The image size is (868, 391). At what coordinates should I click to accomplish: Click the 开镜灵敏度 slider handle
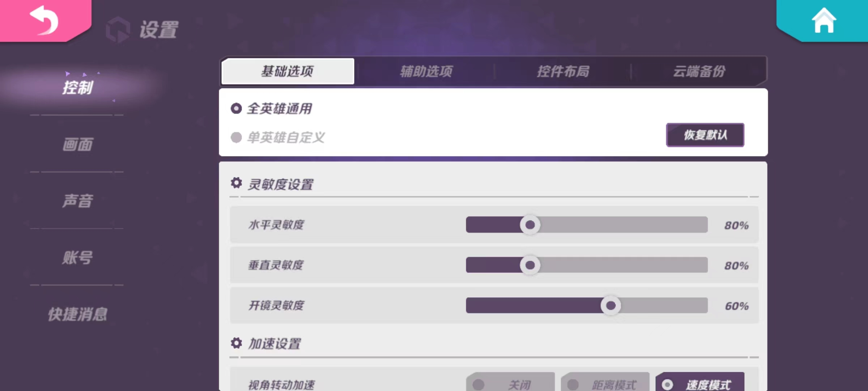610,306
